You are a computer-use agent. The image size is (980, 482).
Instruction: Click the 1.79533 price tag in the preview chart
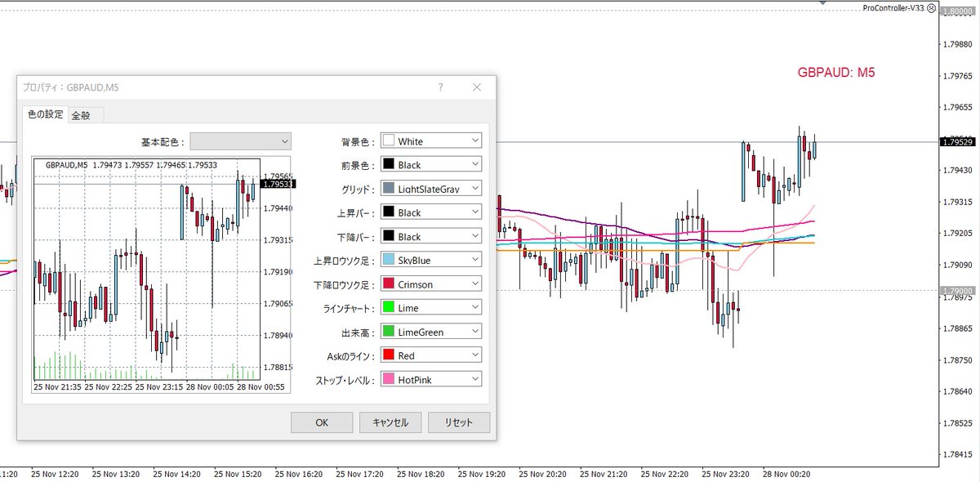pyautogui.click(x=278, y=184)
